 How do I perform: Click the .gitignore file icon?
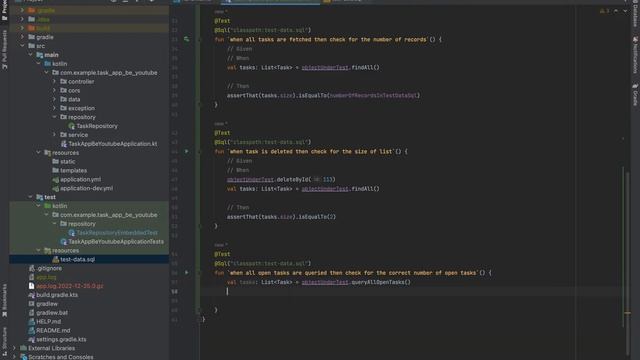pos(31,268)
